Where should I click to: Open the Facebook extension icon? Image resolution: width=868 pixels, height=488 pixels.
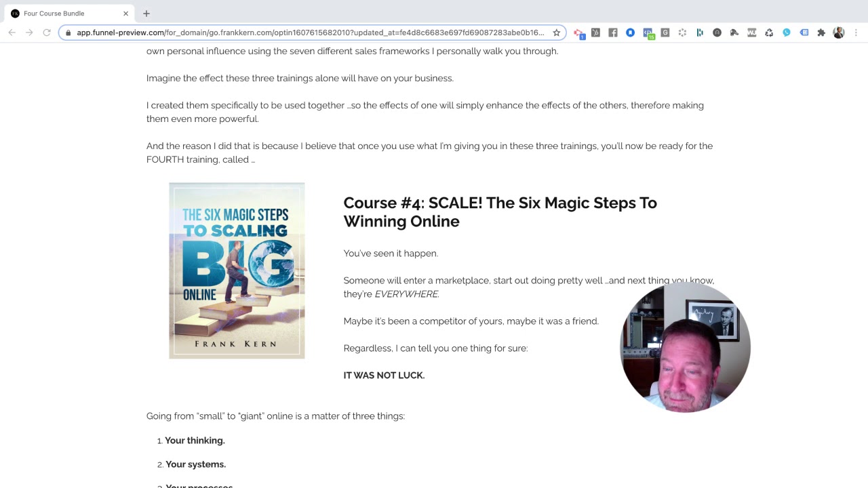pyautogui.click(x=613, y=33)
